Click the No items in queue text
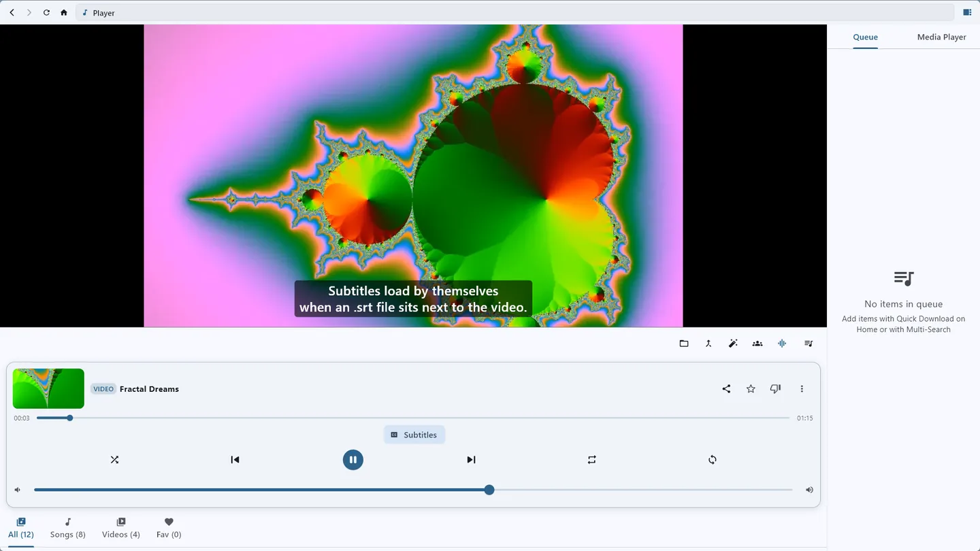The height and width of the screenshot is (551, 980). [903, 304]
